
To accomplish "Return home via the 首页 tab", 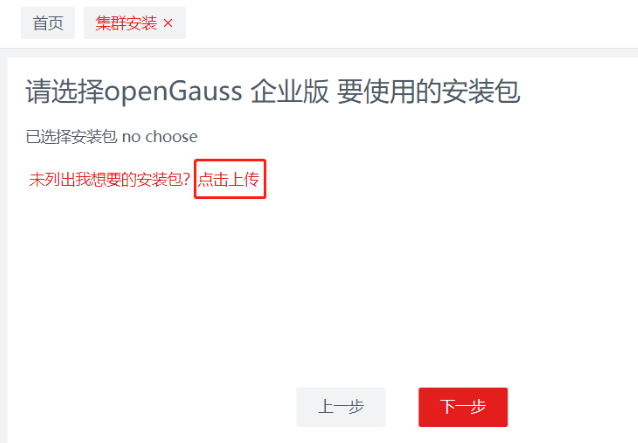I will 48,23.
